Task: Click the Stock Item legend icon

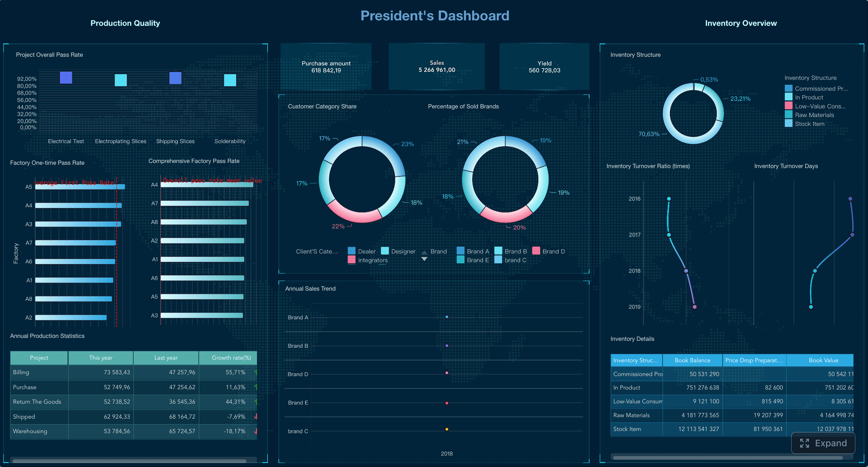Action: coord(788,123)
